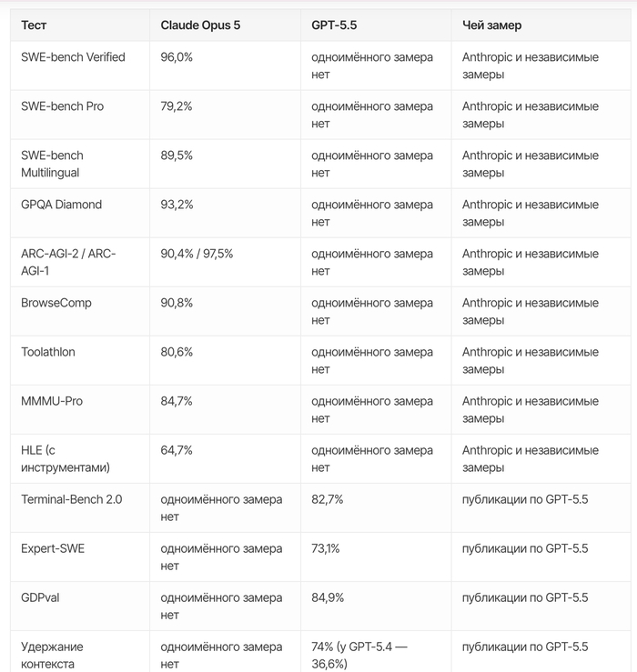Select the 82,7% GPT-5.5 score
Screen dimensions: 637x672
tap(328, 499)
